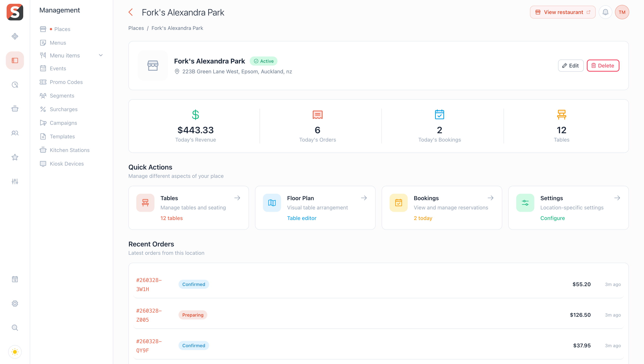Screen dimensions: 644x364
Task: Open the calendar icon in left rail
Action: point(15,279)
